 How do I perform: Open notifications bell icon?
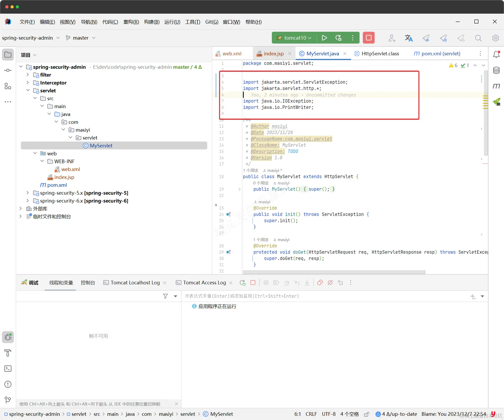coord(496,54)
